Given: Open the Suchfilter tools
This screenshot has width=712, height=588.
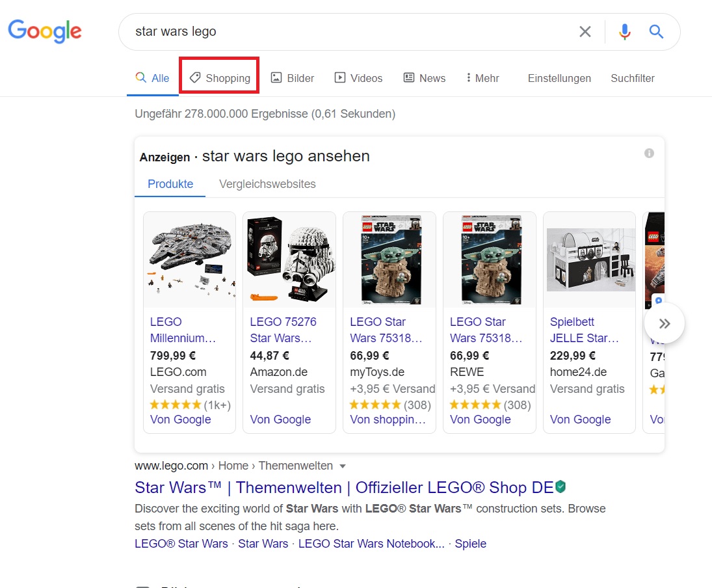Looking at the screenshot, I should tap(632, 78).
